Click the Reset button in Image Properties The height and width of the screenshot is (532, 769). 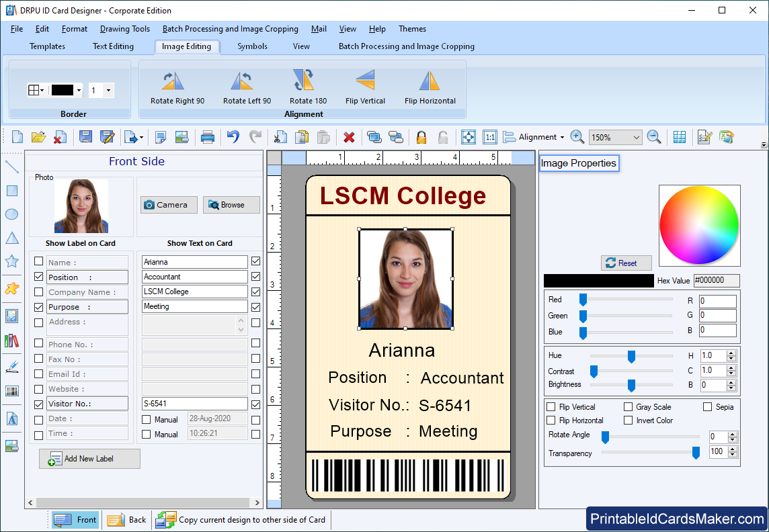626,263
